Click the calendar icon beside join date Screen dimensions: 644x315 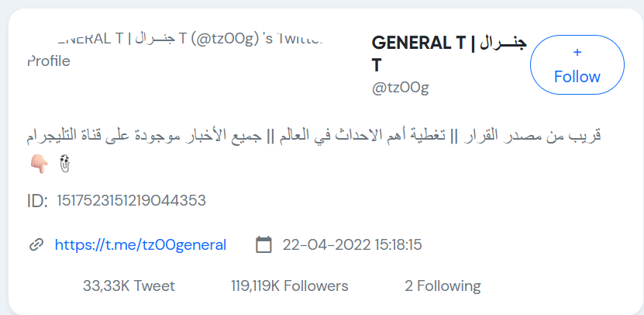point(263,244)
